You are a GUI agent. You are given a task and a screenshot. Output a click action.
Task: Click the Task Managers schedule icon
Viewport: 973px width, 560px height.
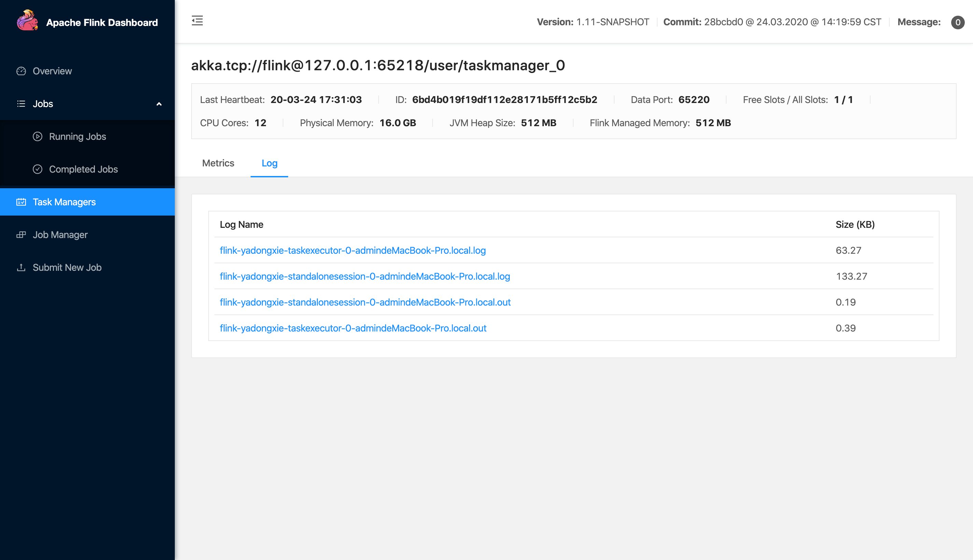coord(21,202)
